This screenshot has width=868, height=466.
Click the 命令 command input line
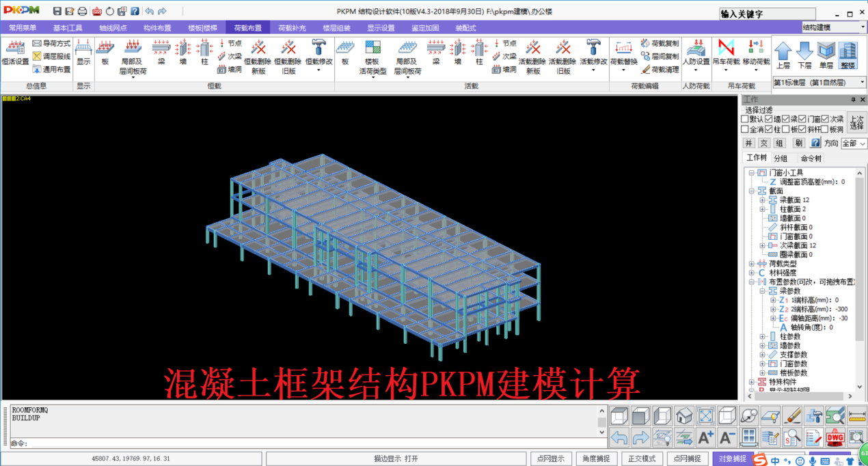(317, 443)
